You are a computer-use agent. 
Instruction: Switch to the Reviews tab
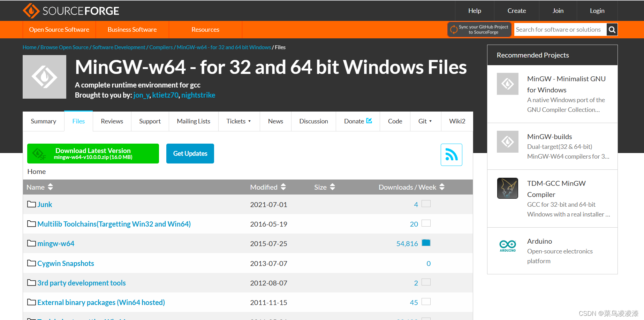112,121
